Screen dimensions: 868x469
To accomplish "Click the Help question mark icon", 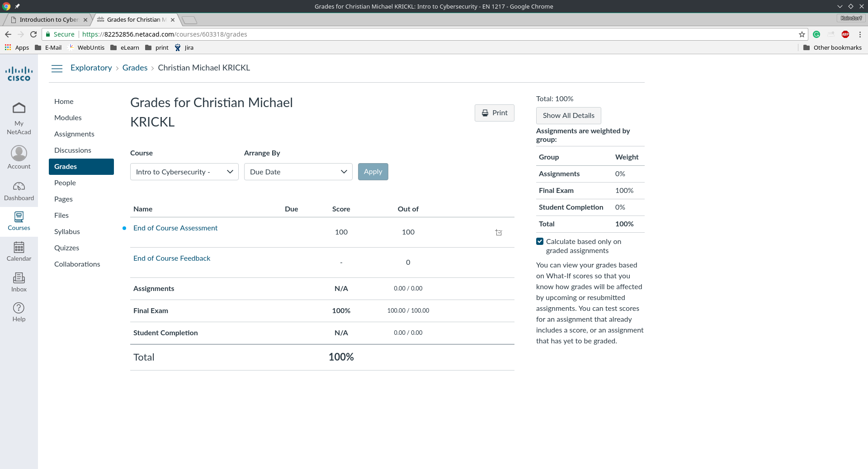I will click(x=19, y=308).
